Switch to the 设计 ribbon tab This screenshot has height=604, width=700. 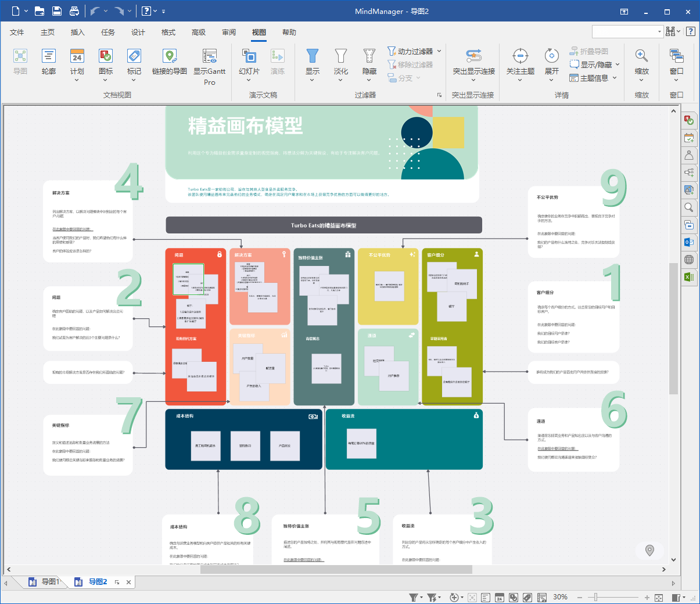(x=138, y=33)
